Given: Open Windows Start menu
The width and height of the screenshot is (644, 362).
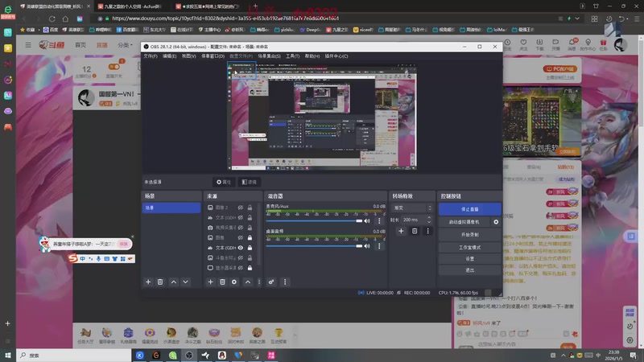Looking at the screenshot, I should [8, 355].
